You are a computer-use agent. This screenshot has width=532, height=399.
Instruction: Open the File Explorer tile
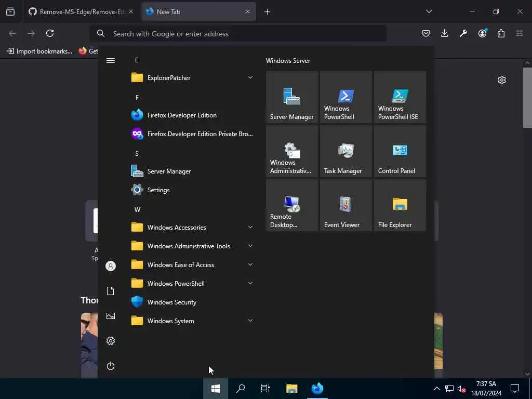(400, 205)
